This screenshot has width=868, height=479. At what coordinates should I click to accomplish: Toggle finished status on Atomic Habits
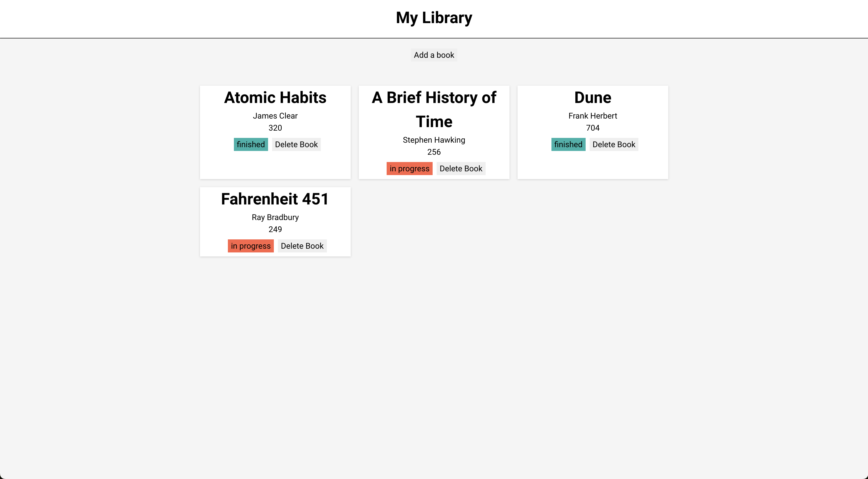pyautogui.click(x=251, y=144)
